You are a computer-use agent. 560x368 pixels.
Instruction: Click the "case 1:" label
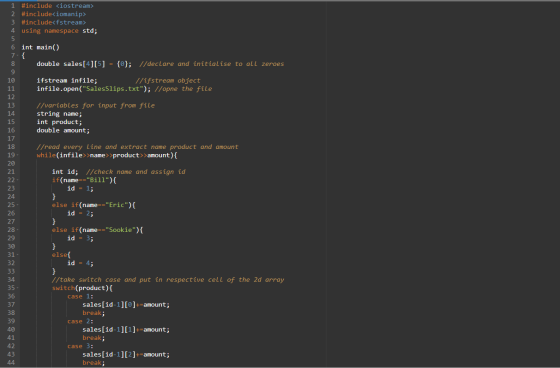(80, 297)
